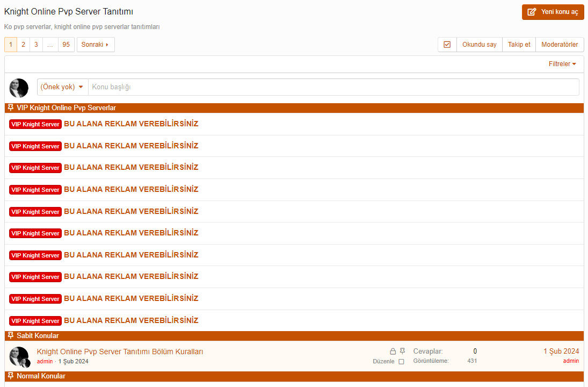Tick the Düzenle checkbox on Bölüm Kuralları thread

click(x=401, y=362)
